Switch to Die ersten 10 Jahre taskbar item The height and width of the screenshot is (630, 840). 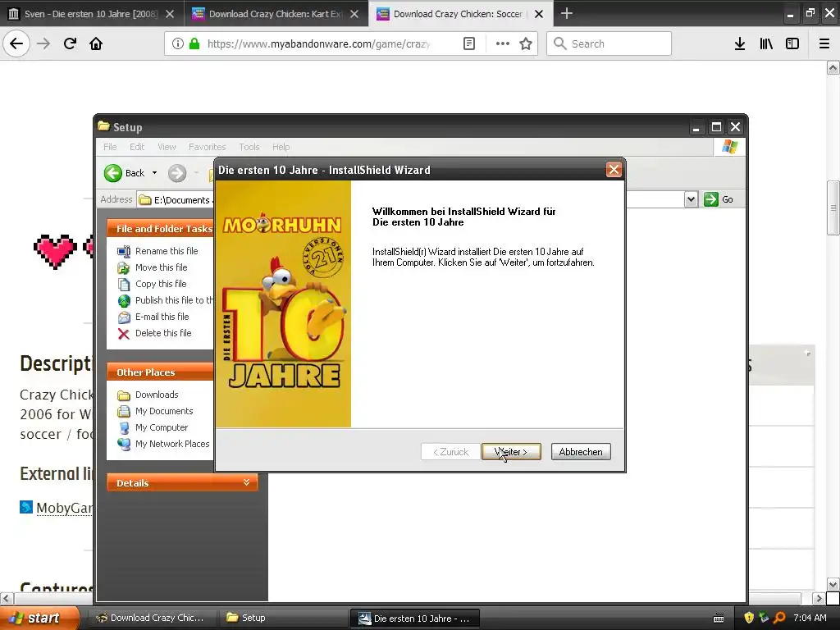[414, 619]
